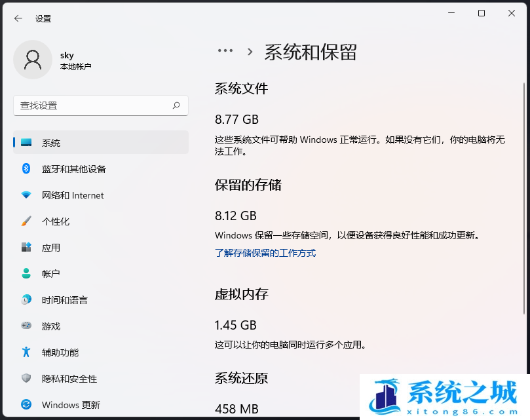
Task: Click the clock globe icon for 时间和语言
Action: pyautogui.click(x=26, y=300)
